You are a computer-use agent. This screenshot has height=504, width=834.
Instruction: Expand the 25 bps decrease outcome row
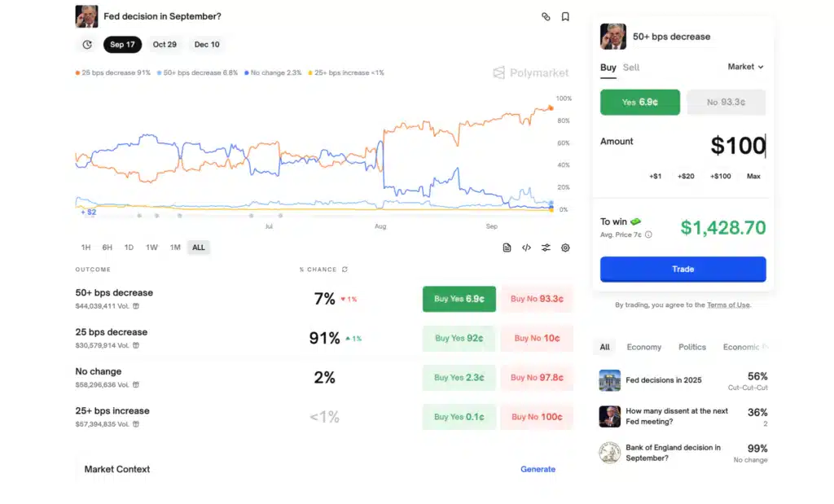[x=112, y=332]
